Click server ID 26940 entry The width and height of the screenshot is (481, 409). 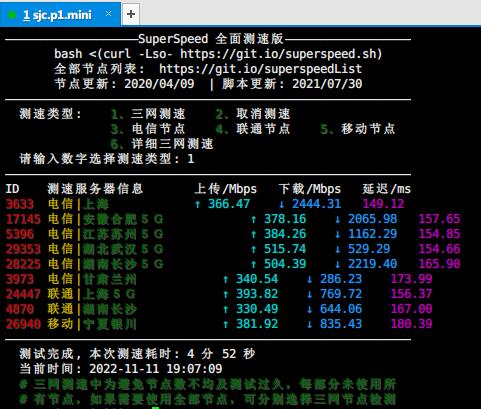point(23,324)
